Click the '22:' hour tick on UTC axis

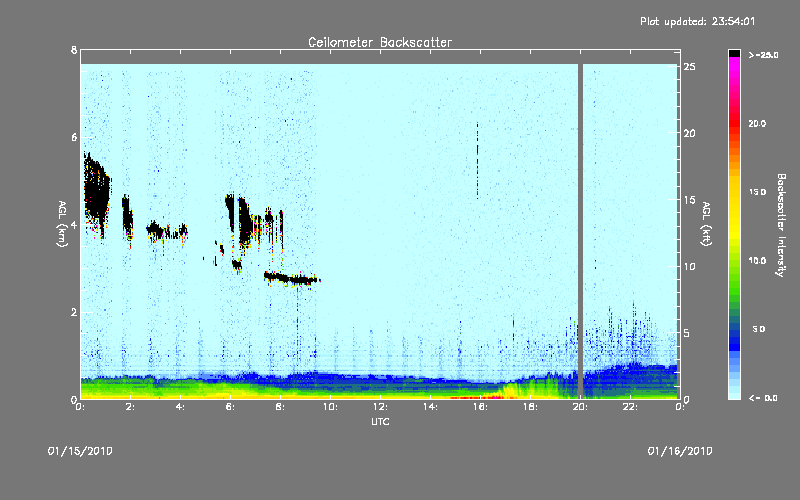[630, 407]
